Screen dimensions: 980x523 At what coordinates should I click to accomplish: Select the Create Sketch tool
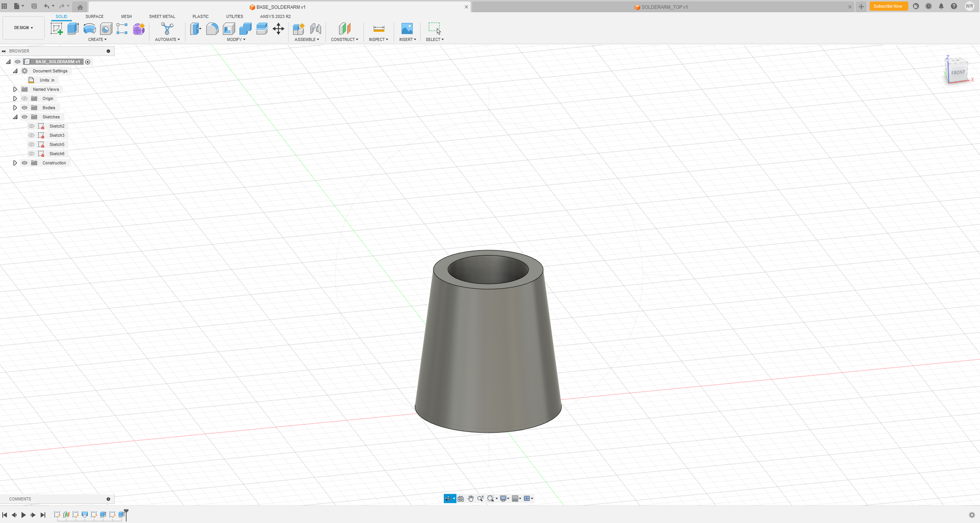pos(56,29)
